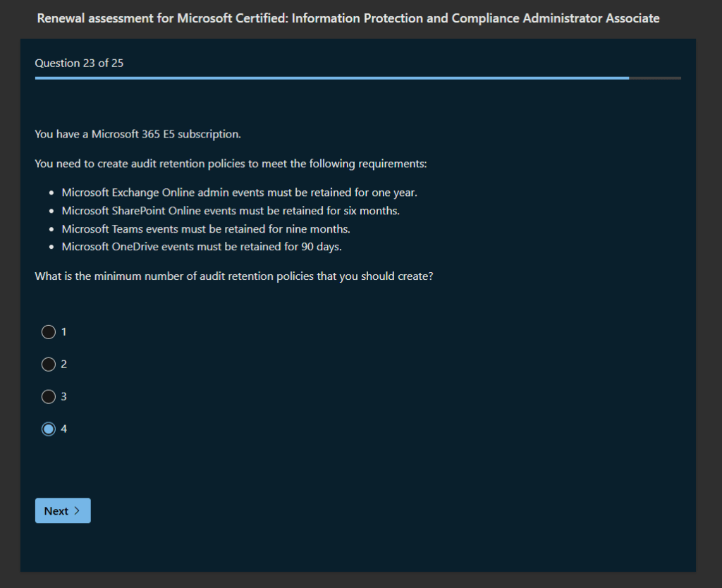Click the OneDrive events 90 days line

tap(202, 247)
